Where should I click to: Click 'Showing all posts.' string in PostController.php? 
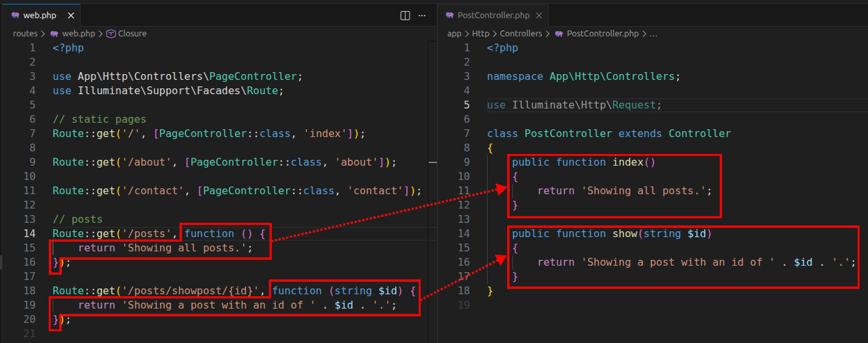click(644, 190)
